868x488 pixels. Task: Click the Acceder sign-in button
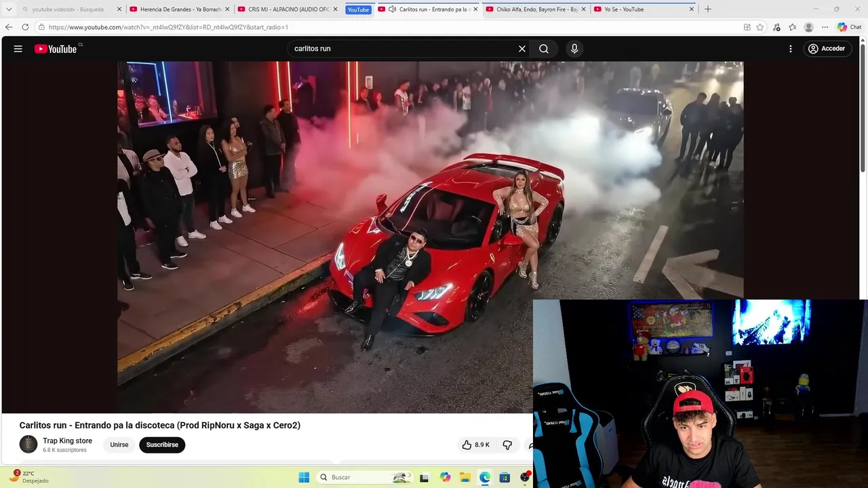coord(827,49)
